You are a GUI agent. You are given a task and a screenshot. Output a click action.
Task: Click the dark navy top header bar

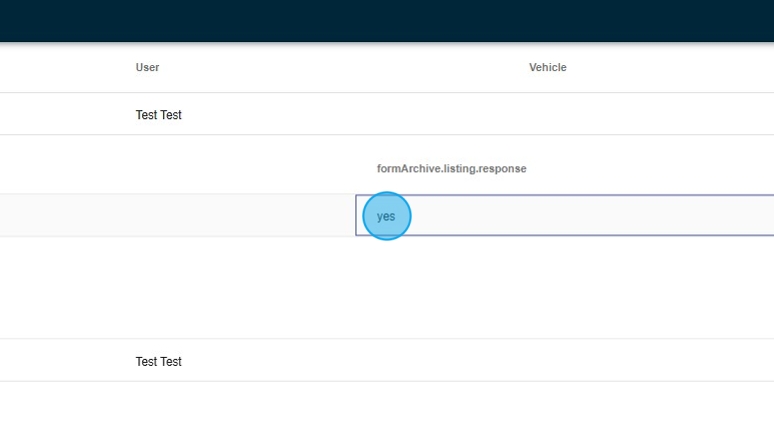tap(387, 20)
